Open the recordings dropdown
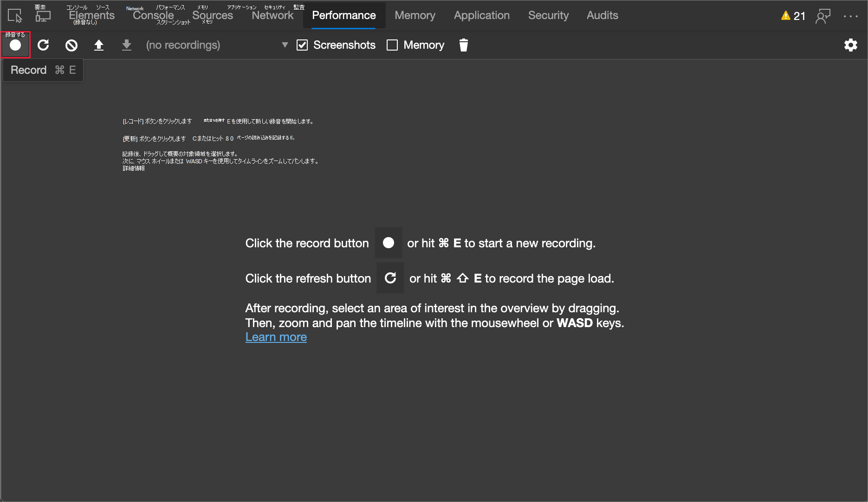Screen dimensions: 868x502 (x=217, y=45)
